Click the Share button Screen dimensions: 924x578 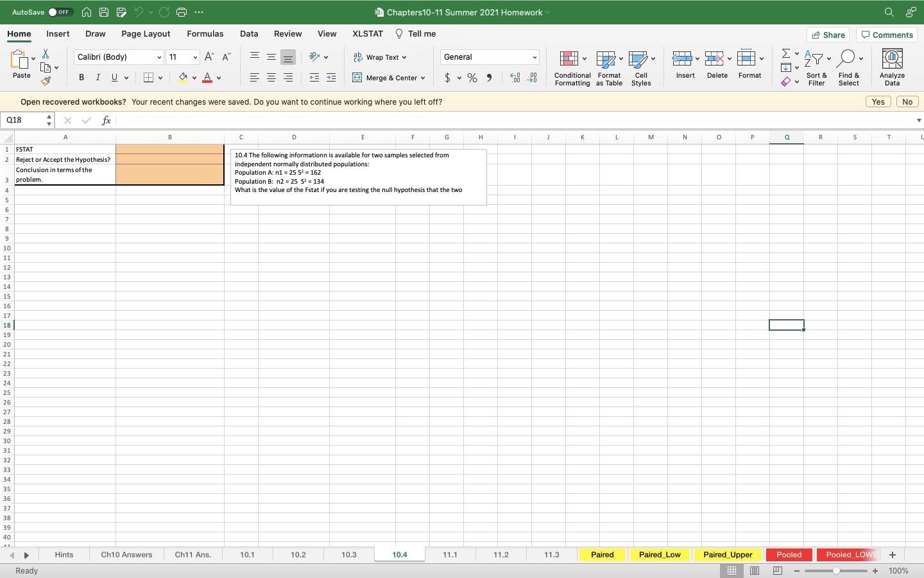click(x=828, y=35)
